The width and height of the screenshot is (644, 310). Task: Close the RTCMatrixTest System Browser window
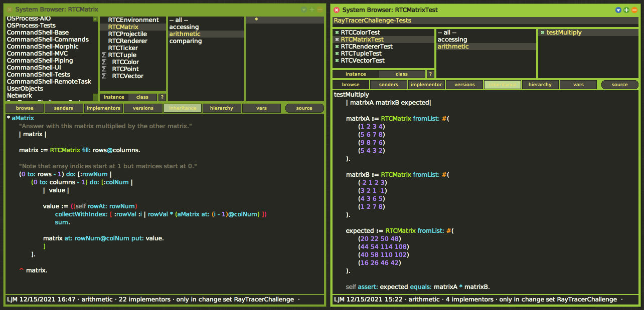(x=337, y=10)
